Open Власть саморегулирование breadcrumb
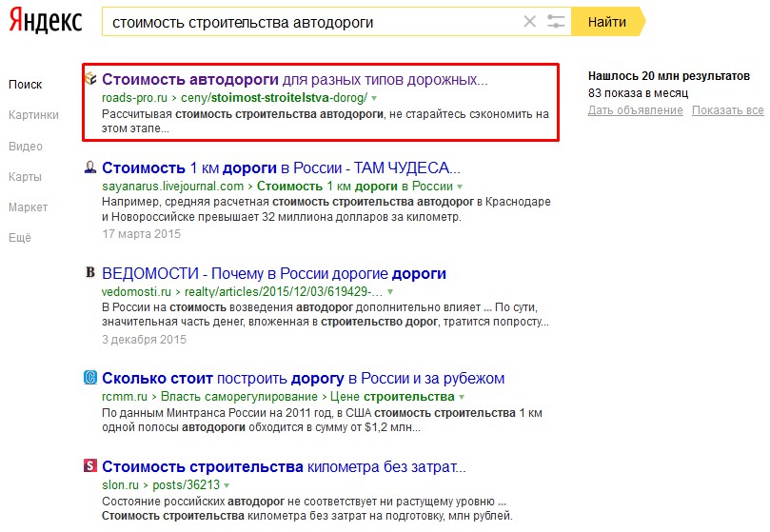770x532 pixels. pos(239,397)
